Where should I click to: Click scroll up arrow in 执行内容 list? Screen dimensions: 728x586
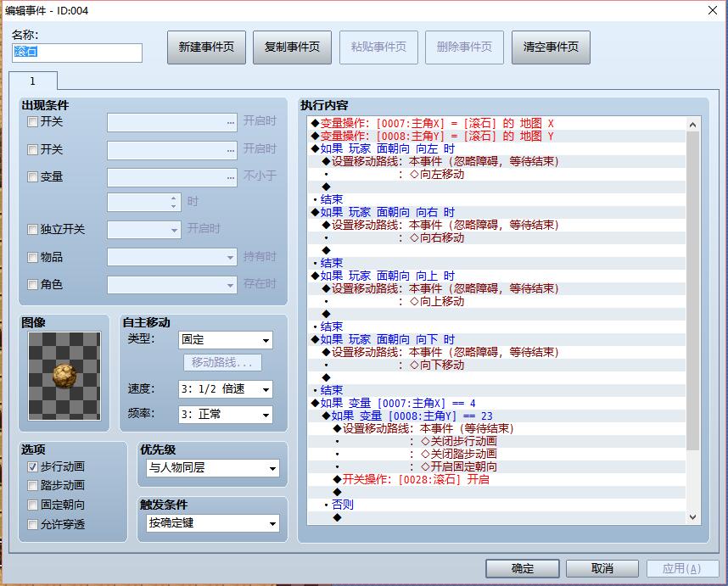pos(692,125)
